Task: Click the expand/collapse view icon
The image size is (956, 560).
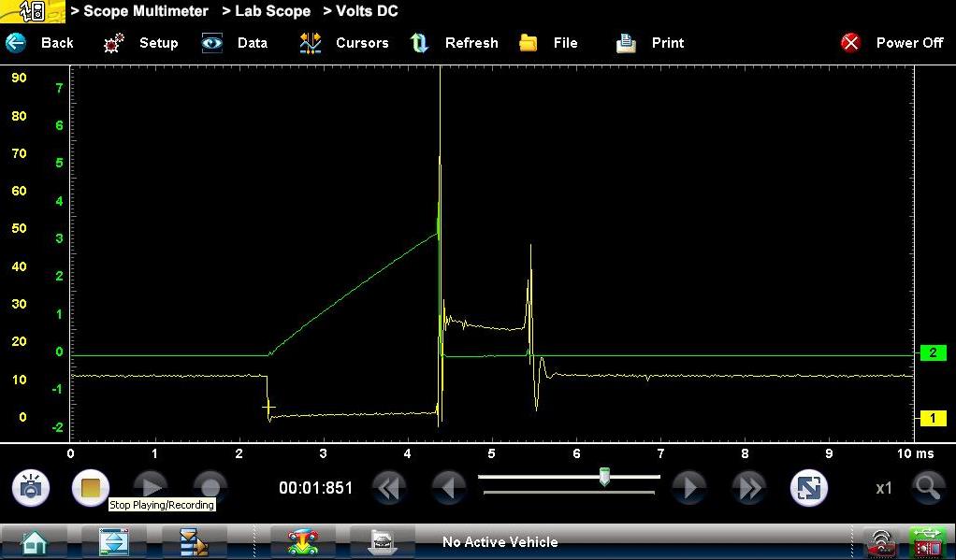Action: (x=806, y=488)
